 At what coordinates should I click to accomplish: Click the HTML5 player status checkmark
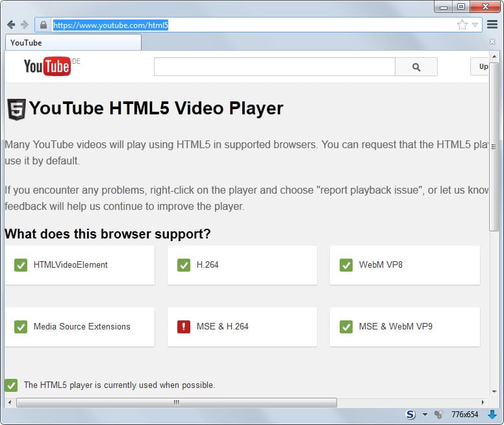click(11, 385)
